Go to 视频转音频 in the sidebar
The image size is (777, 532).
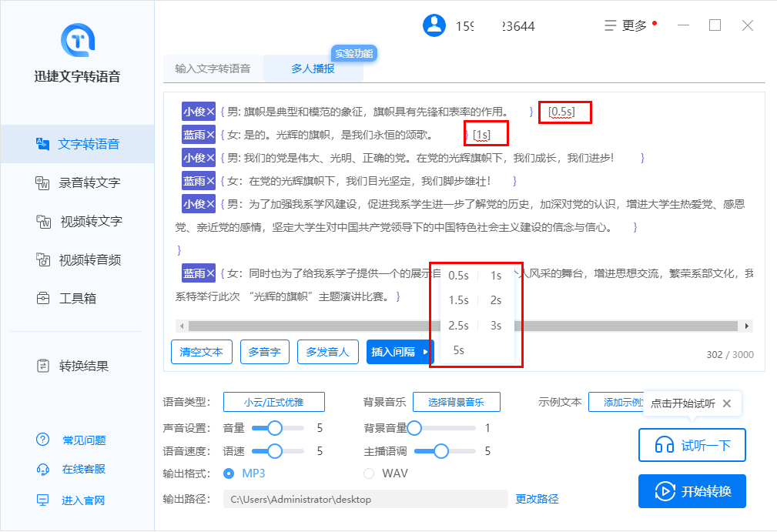90,259
